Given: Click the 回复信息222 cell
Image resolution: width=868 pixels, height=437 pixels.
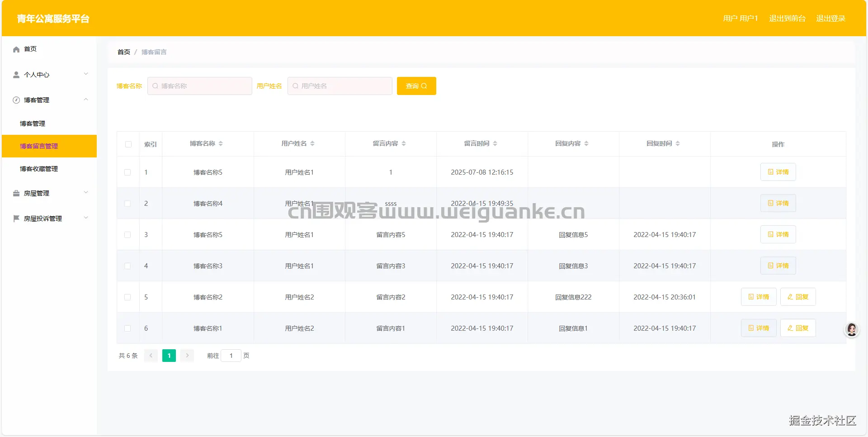Looking at the screenshot, I should [573, 297].
